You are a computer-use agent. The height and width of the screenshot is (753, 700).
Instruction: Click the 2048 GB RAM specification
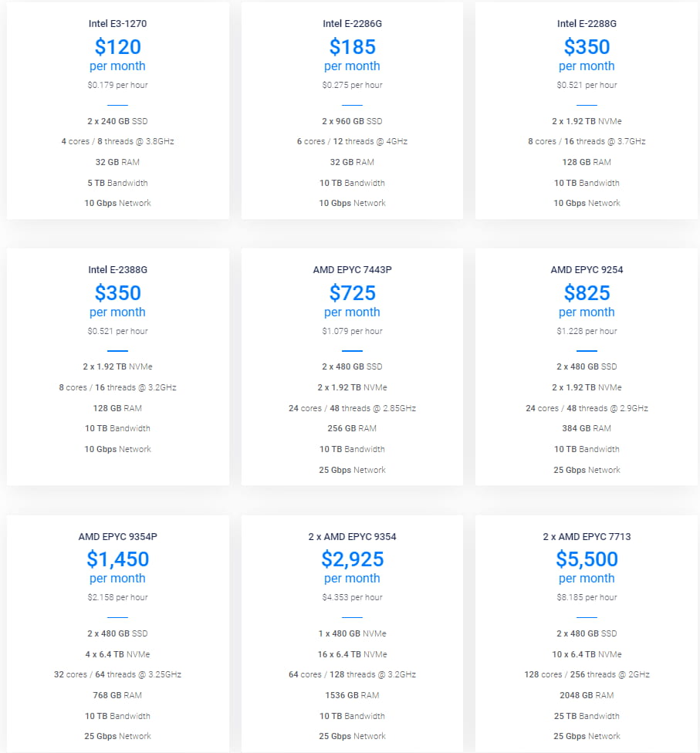[587, 695]
